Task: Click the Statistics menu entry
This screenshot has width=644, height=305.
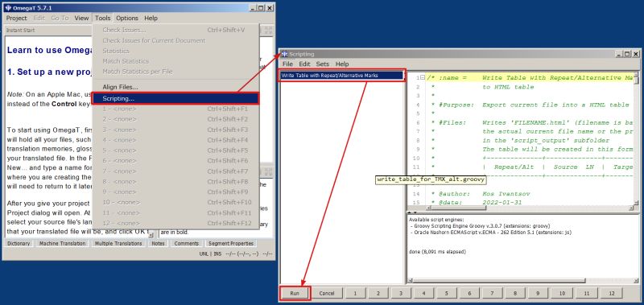Action: point(175,51)
